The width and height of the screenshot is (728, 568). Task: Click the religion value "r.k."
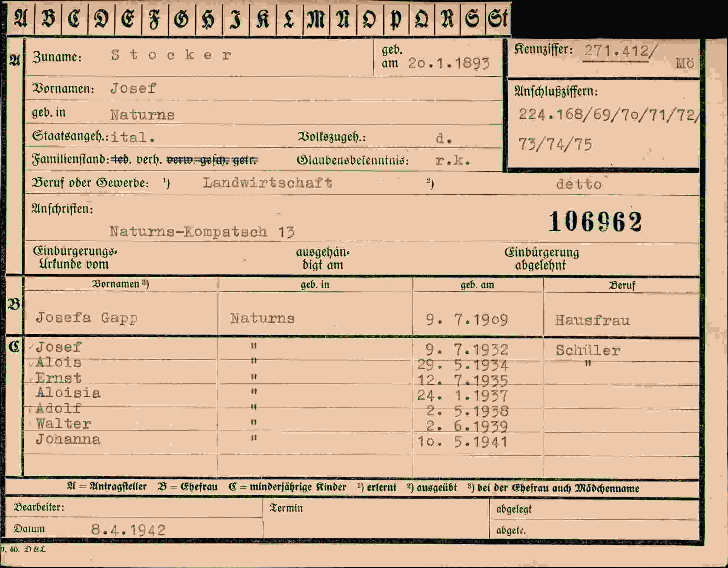pyautogui.click(x=453, y=161)
